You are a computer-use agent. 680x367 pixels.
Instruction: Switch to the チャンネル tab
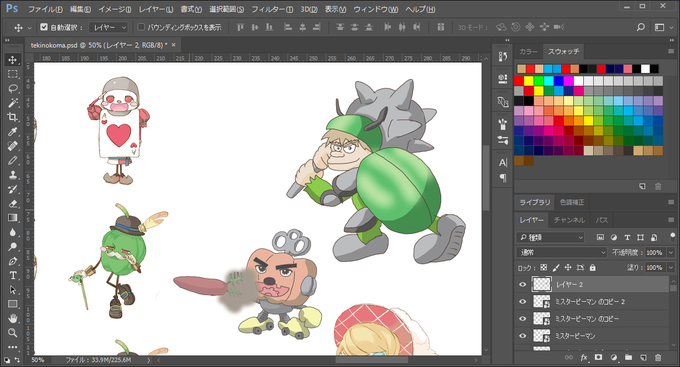[x=569, y=220]
